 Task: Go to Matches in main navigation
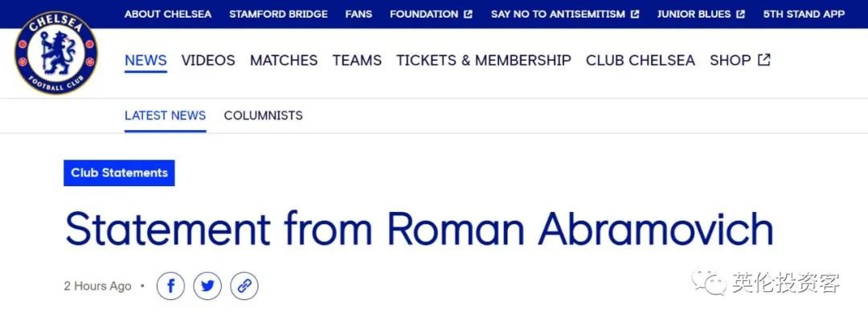(x=284, y=60)
